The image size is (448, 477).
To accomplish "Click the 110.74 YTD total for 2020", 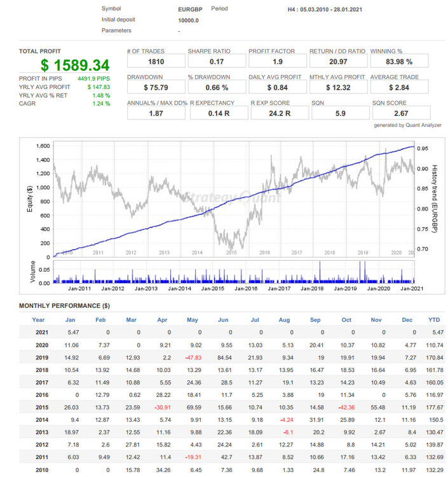I will coord(435,345).
